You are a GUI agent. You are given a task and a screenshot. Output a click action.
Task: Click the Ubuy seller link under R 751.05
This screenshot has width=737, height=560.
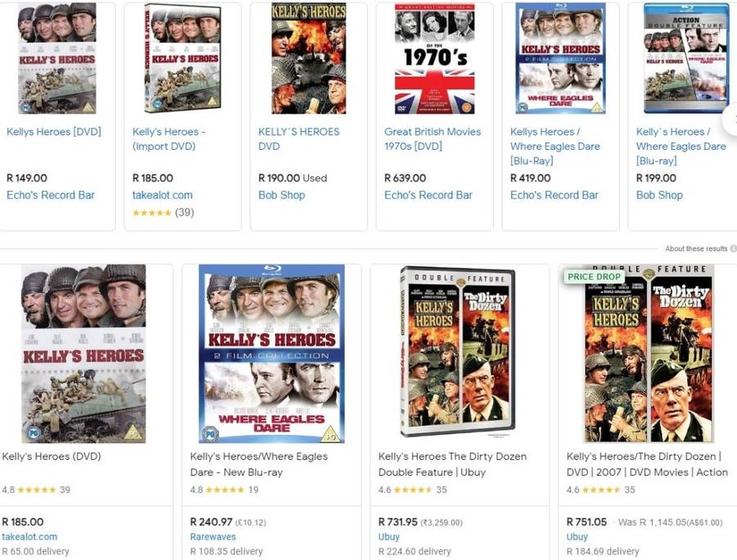point(576,536)
